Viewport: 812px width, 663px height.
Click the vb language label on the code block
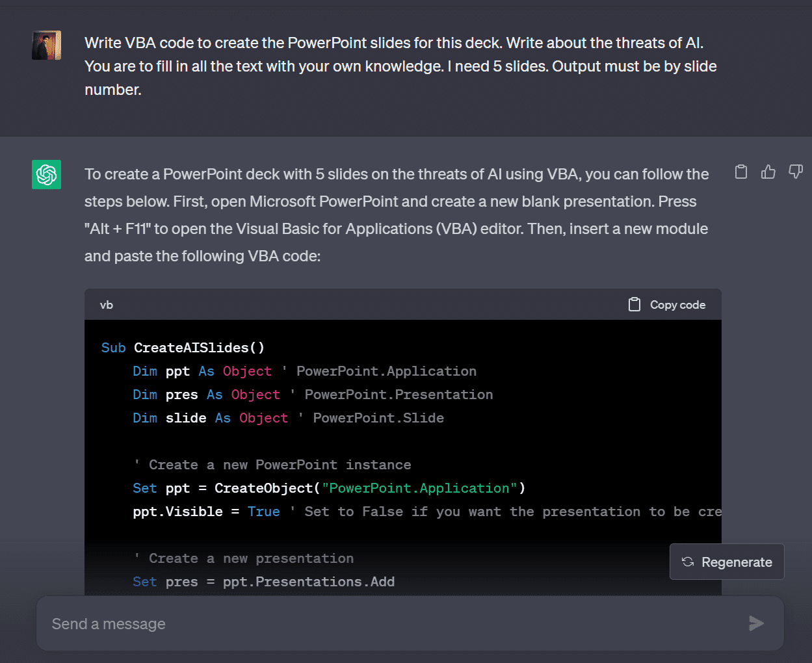[x=107, y=305]
